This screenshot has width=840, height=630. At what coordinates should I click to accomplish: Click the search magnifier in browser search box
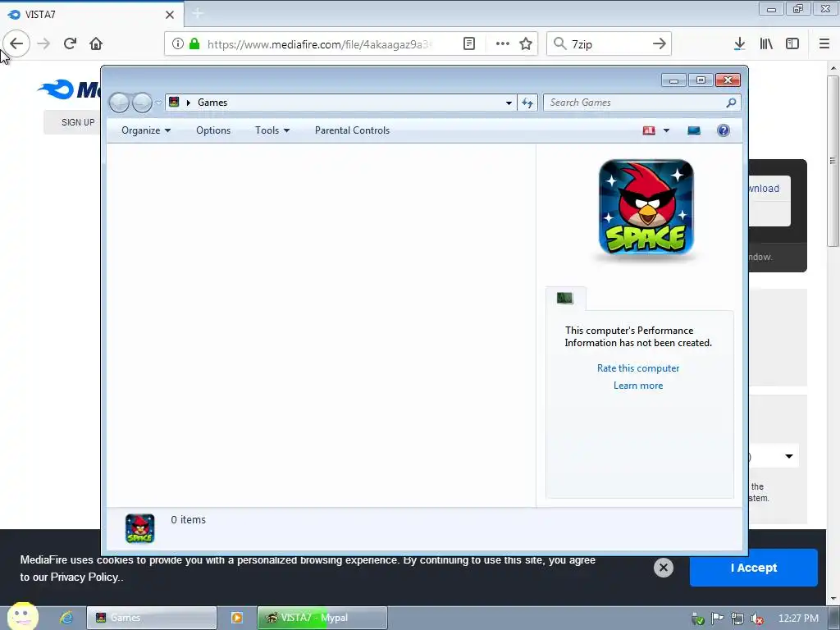point(559,43)
